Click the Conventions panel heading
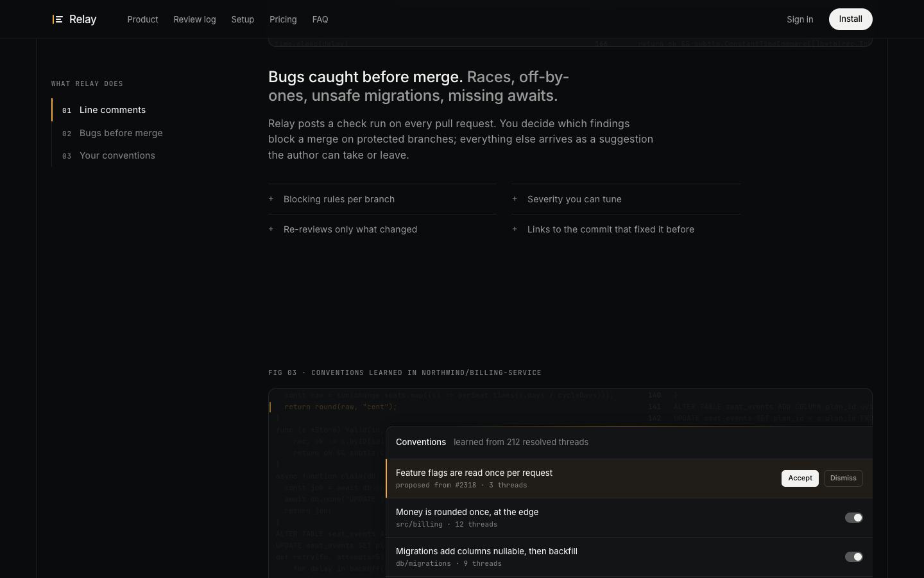This screenshot has height=578, width=924. [x=421, y=442]
